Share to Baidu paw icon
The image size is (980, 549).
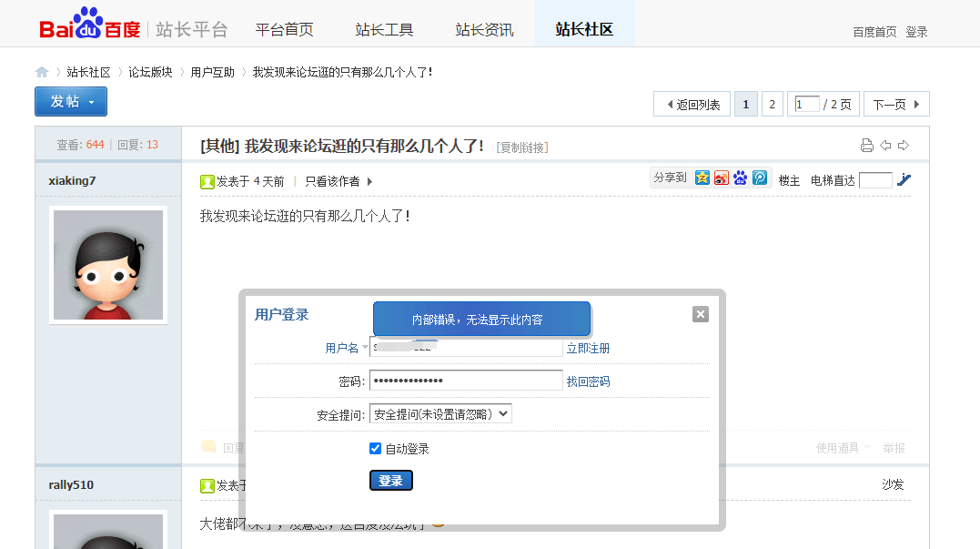pyautogui.click(x=741, y=178)
